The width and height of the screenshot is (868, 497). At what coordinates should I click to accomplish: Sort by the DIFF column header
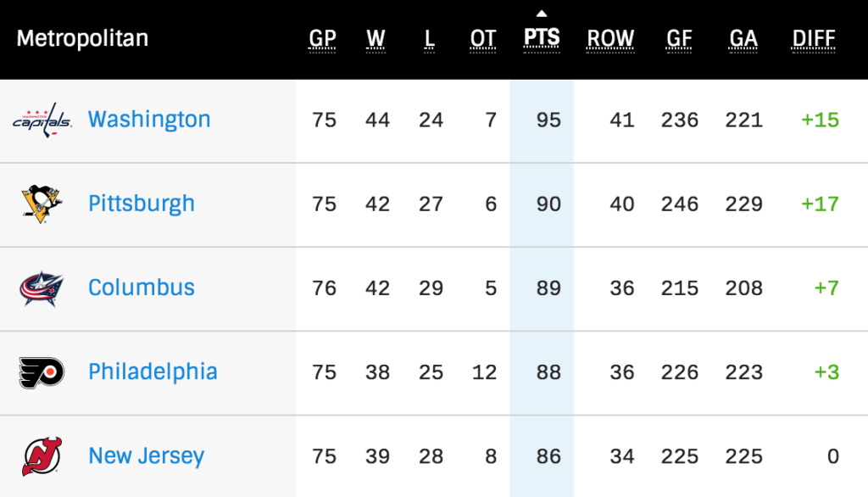click(x=814, y=39)
